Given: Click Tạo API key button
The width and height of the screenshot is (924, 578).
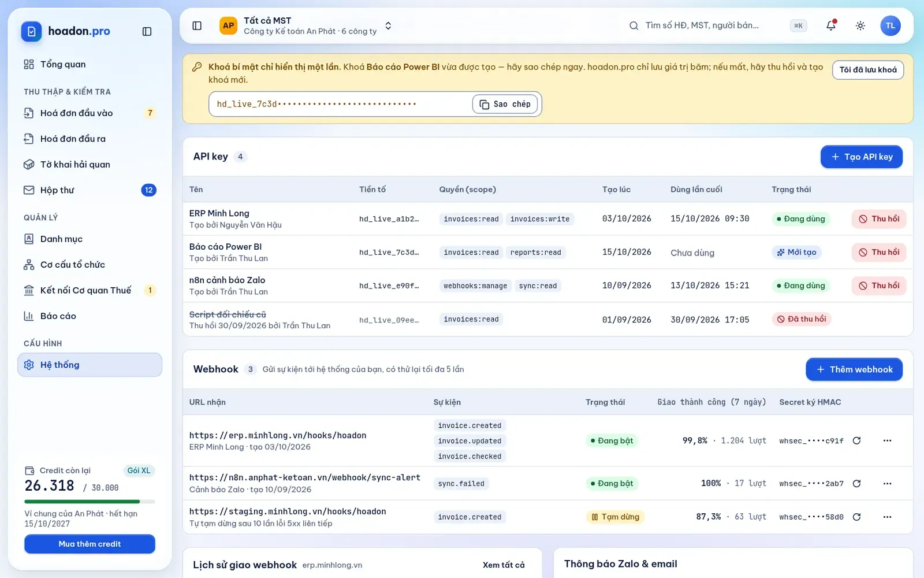Looking at the screenshot, I should (x=862, y=157).
